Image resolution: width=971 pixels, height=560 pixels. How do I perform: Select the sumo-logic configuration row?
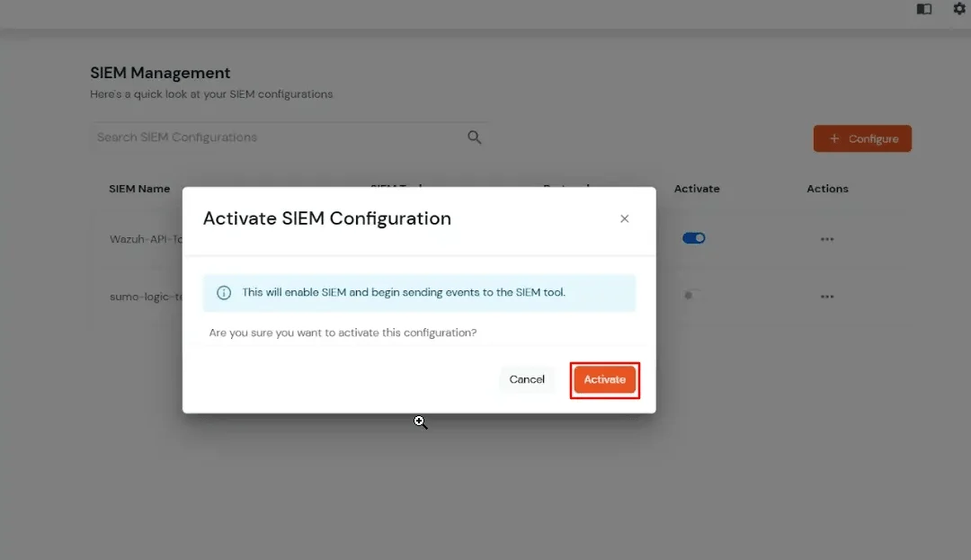[144, 296]
